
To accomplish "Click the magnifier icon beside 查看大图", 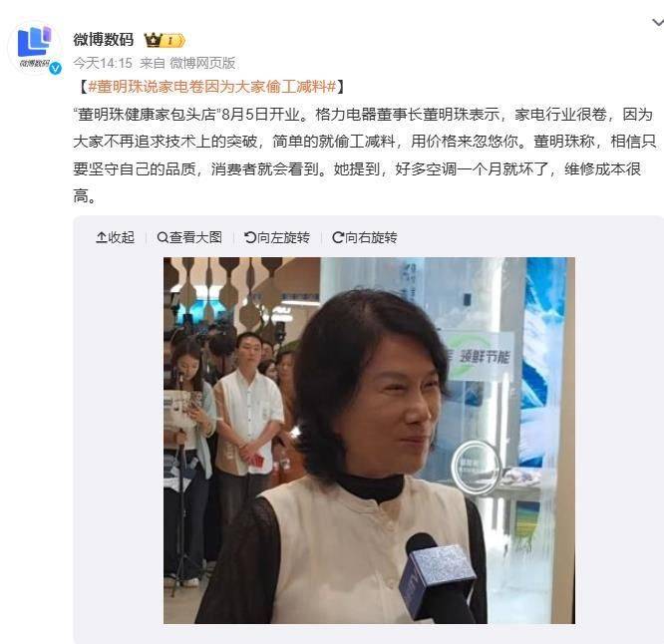I will 163,237.
